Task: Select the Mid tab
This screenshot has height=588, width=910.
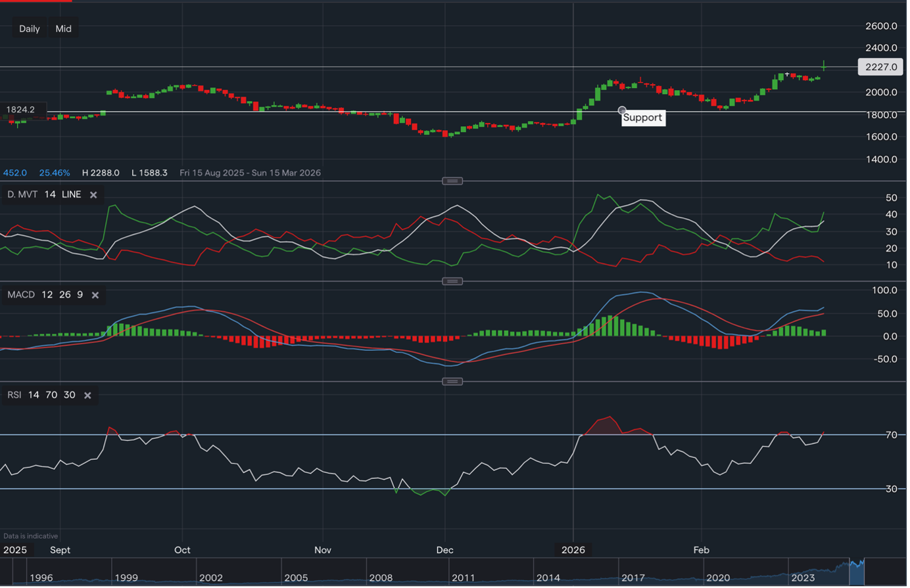Action: coord(63,28)
